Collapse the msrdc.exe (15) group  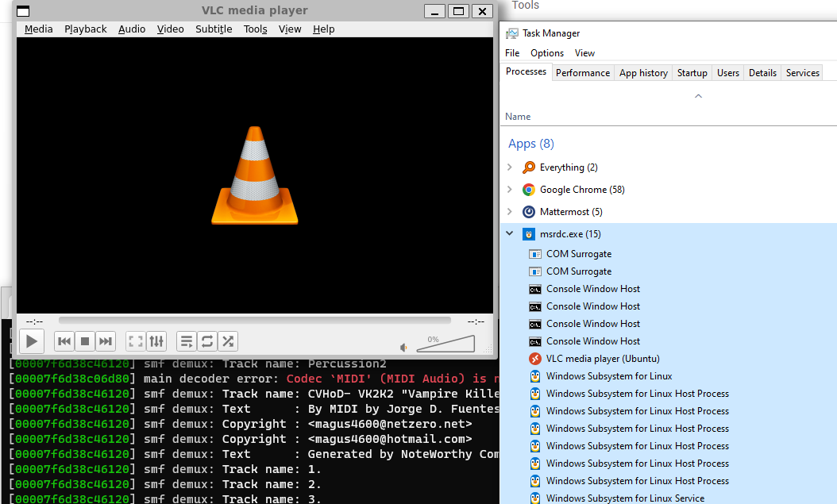[509, 233]
